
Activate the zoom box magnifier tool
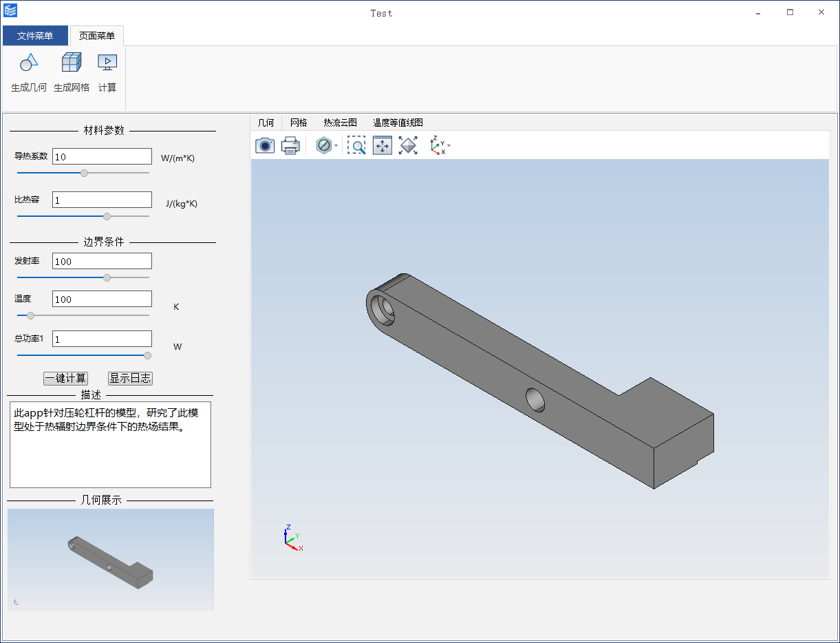(356, 145)
